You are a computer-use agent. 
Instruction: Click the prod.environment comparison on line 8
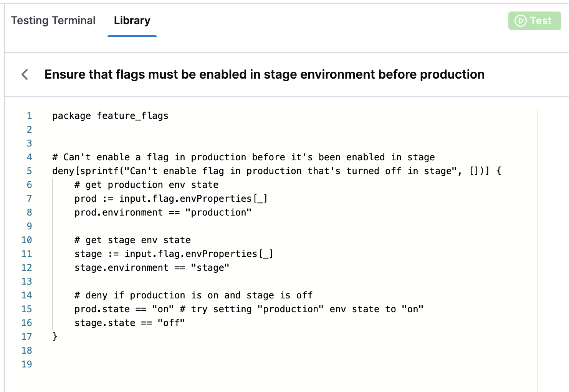(x=162, y=212)
